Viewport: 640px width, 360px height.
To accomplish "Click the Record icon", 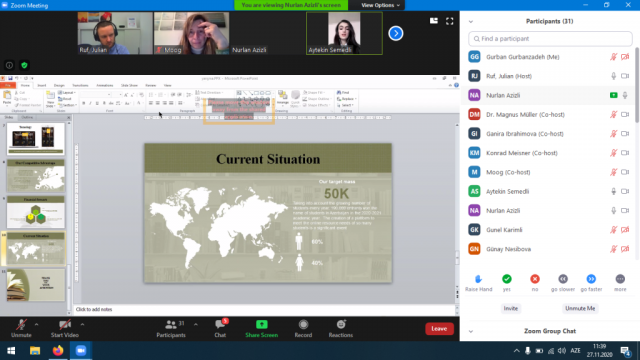I will [303, 324].
